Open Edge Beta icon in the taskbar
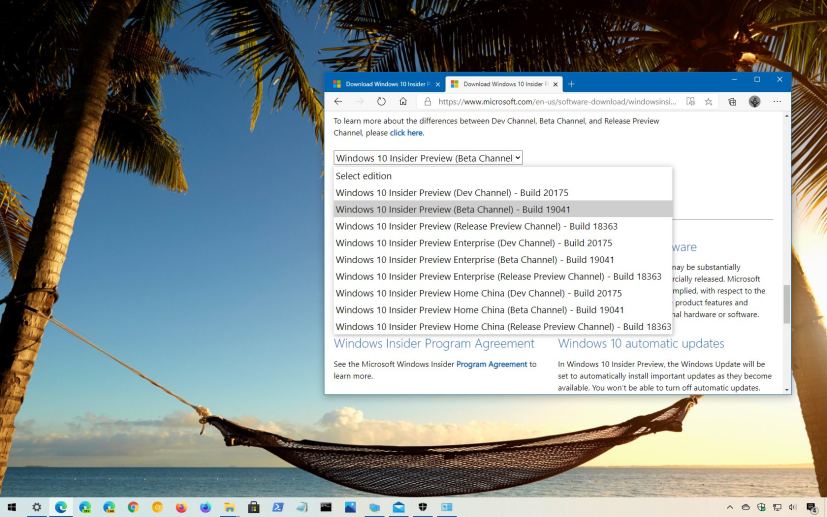 pos(85,508)
